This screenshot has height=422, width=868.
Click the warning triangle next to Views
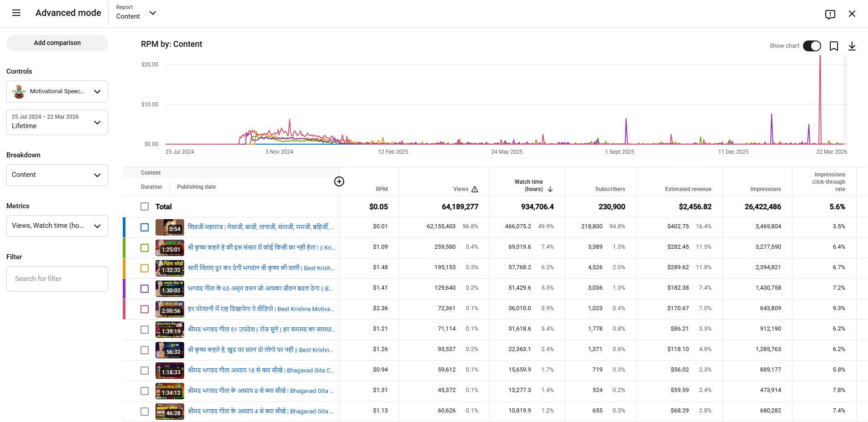475,189
